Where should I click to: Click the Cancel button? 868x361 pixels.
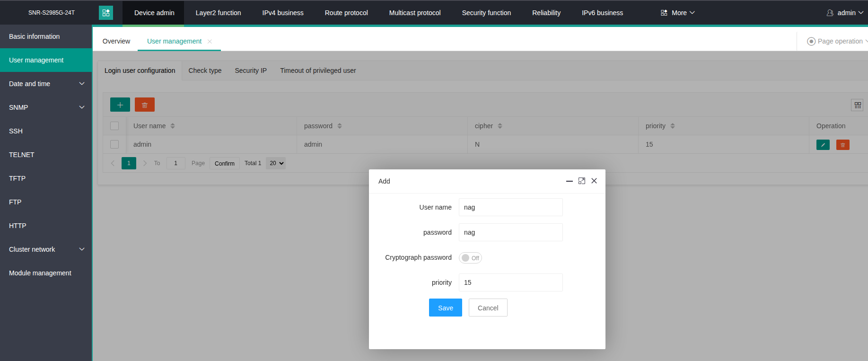tap(488, 308)
